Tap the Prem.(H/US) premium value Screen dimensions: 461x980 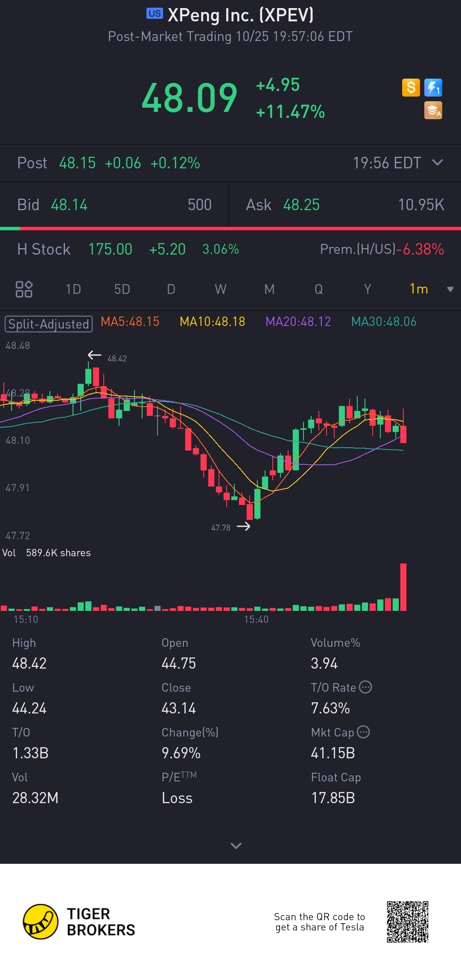[420, 249]
